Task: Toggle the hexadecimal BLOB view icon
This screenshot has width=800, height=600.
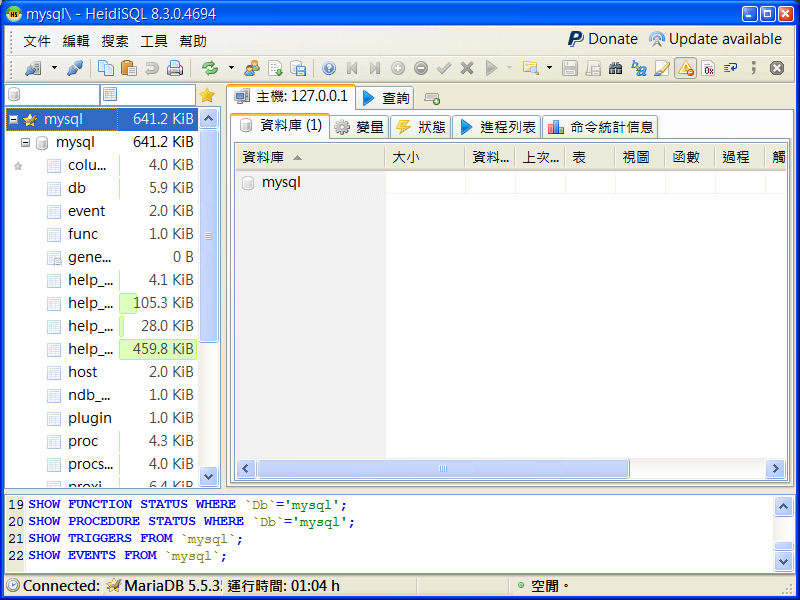Action: coord(708,68)
